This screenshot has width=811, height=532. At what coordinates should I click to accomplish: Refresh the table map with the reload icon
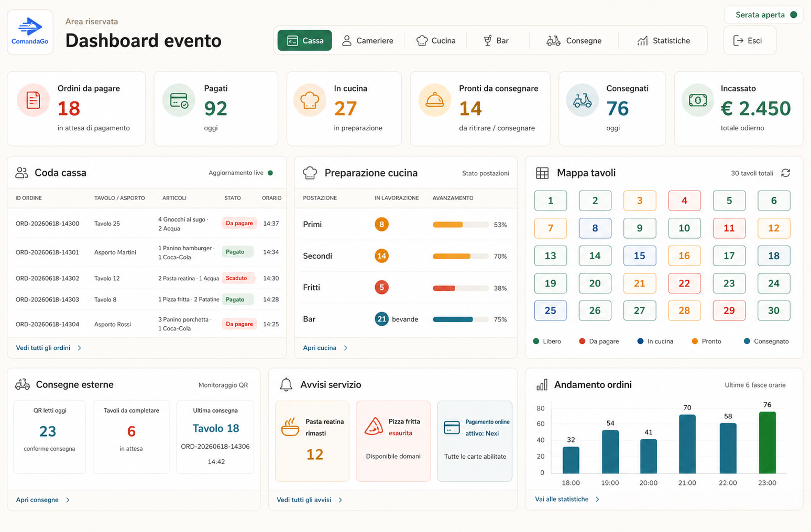click(785, 173)
